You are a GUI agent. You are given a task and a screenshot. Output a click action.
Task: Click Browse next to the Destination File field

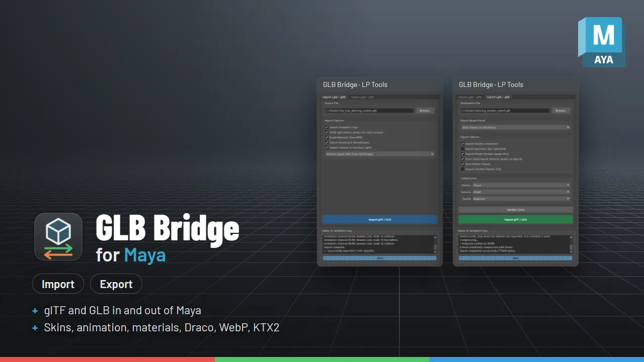coord(561,111)
